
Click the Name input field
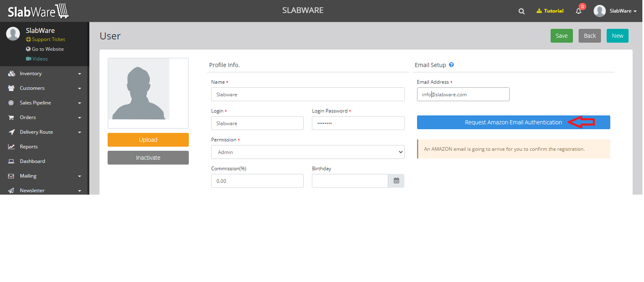[x=308, y=94]
